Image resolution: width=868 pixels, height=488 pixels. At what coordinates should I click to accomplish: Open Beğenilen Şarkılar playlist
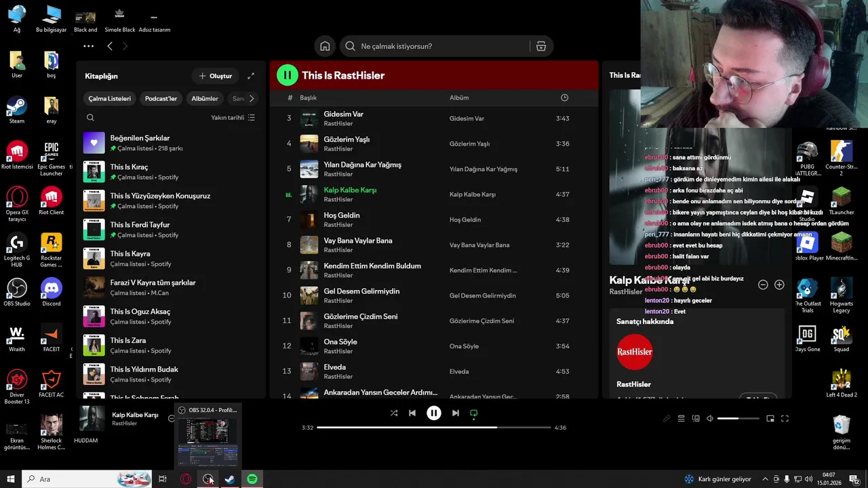[x=171, y=143]
